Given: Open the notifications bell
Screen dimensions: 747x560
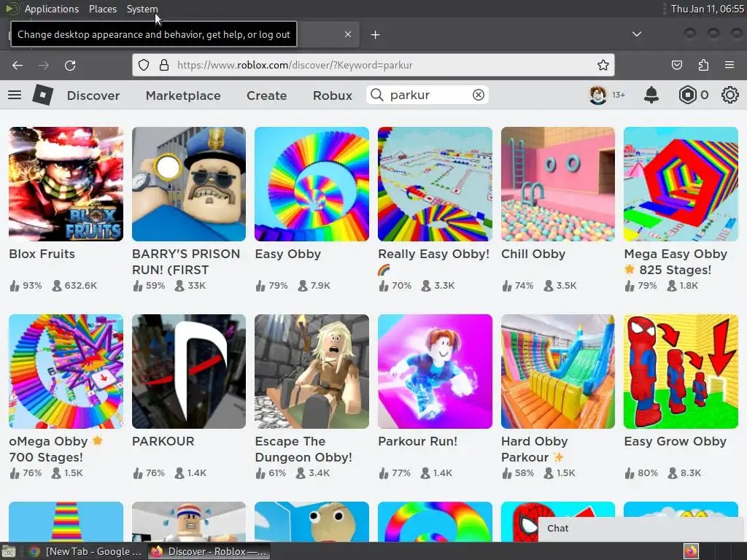Looking at the screenshot, I should [x=651, y=95].
